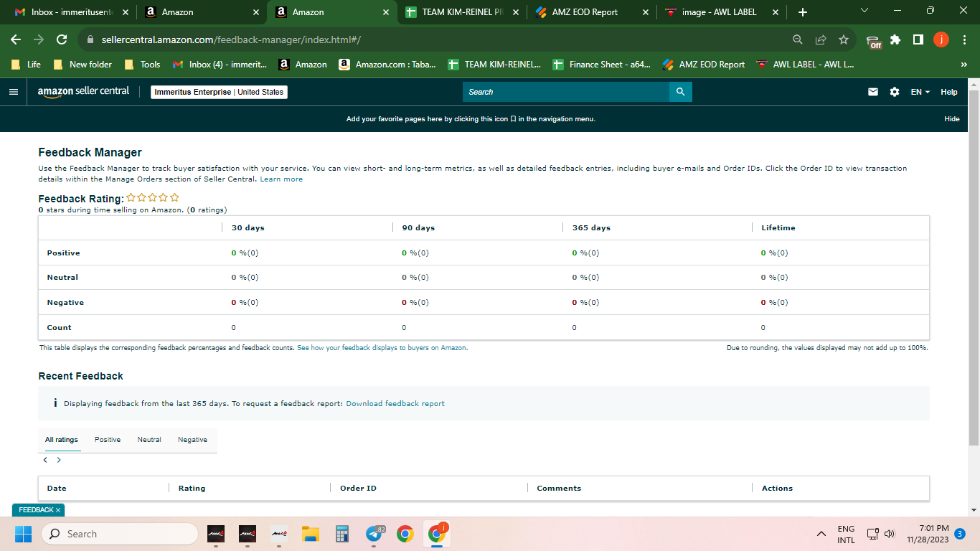Click the Feedback Manager heading
980x551 pixels.
tap(90, 152)
